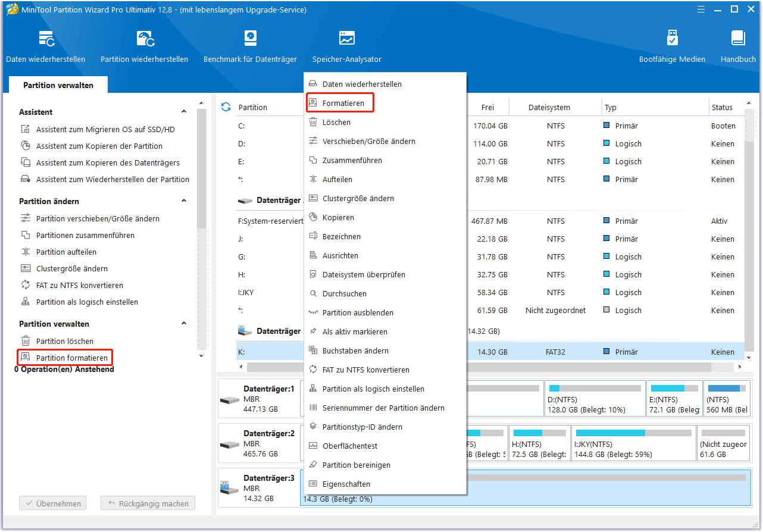
Task: Click the Löschen trash icon in context menu
Action: pos(313,122)
